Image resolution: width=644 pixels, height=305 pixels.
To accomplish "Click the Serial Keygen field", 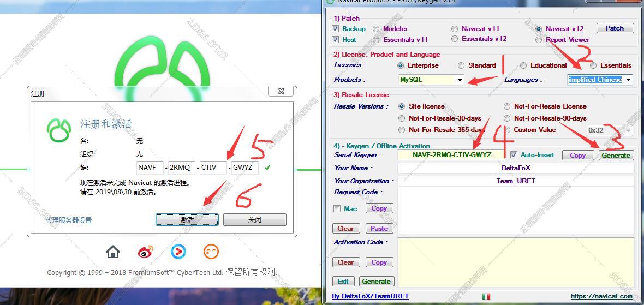I will point(452,155).
